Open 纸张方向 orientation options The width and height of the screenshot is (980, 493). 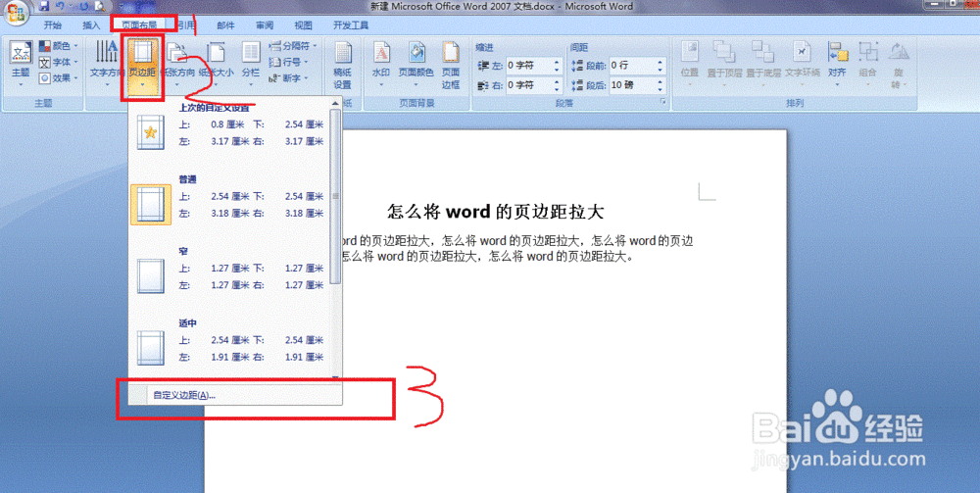click(178, 64)
